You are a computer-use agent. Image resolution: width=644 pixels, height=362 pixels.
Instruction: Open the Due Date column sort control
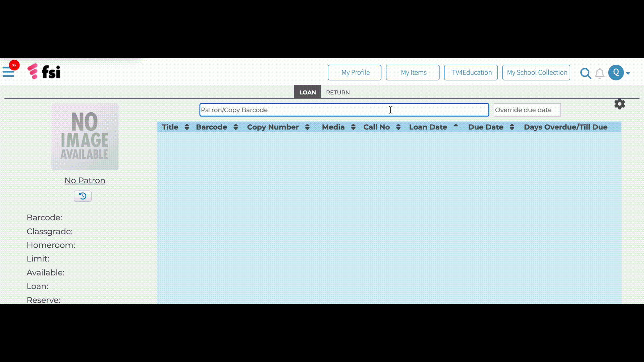tap(512, 127)
